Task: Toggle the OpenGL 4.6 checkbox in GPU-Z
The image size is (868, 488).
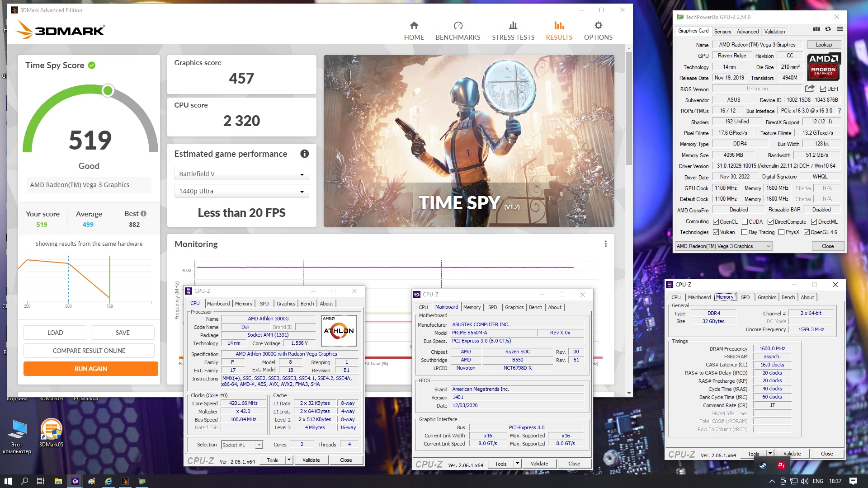Action: point(807,232)
